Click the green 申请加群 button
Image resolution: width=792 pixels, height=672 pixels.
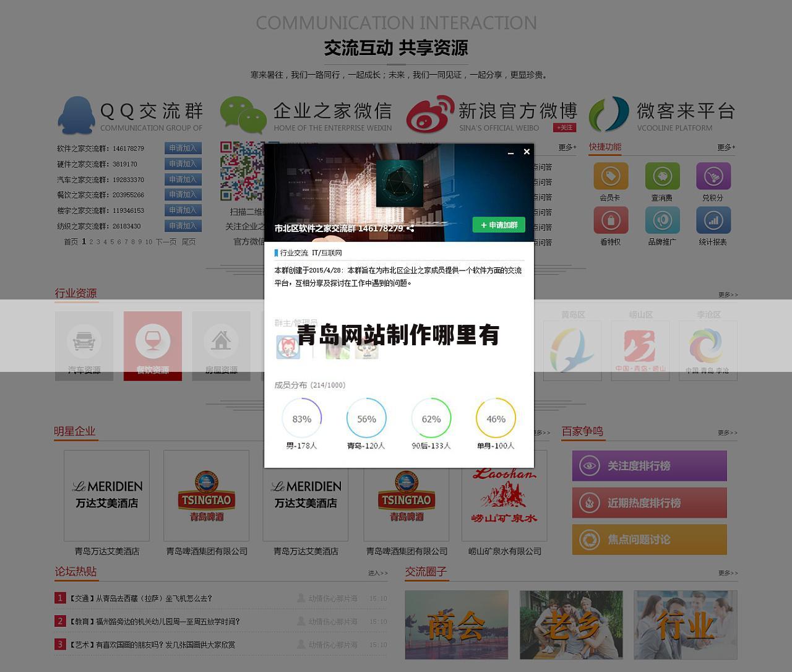coord(499,225)
